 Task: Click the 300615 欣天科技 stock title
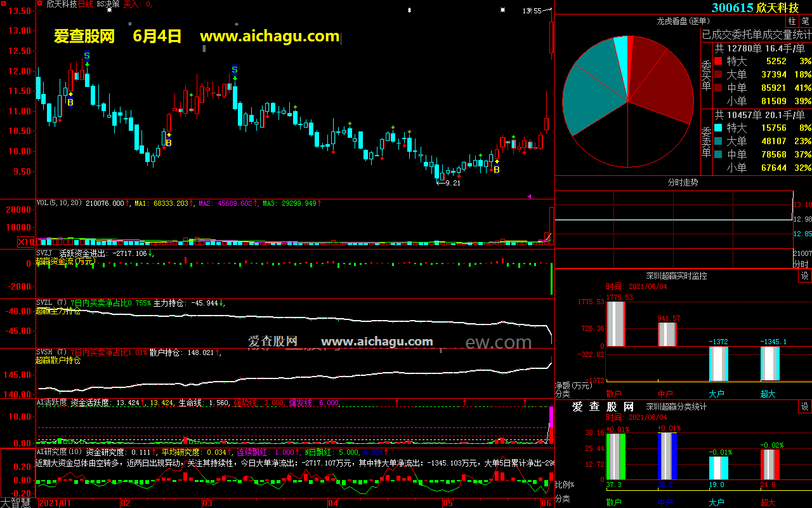[x=755, y=8]
